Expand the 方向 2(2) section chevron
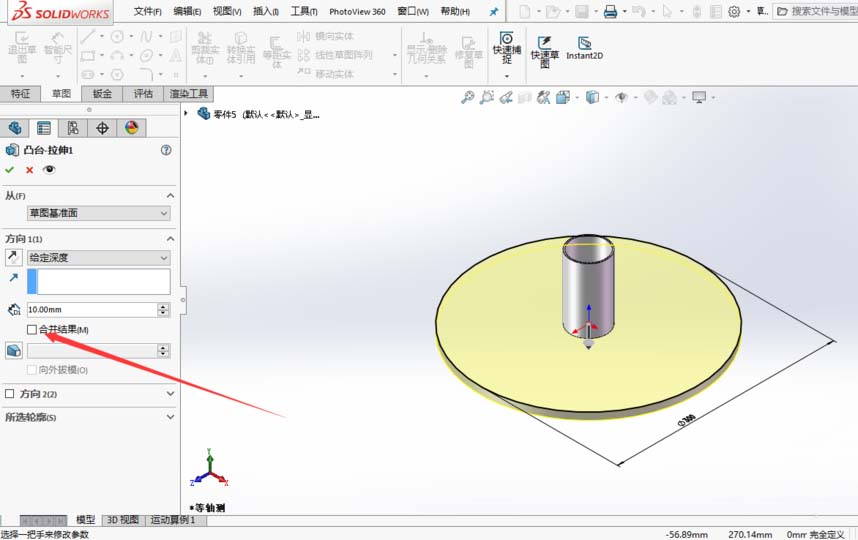The width and height of the screenshot is (858, 540). coord(170,394)
